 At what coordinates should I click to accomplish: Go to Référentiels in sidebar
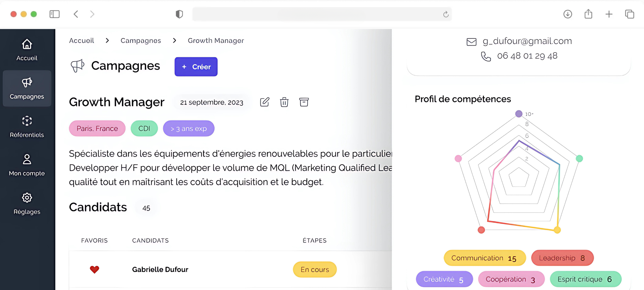pos(27,127)
